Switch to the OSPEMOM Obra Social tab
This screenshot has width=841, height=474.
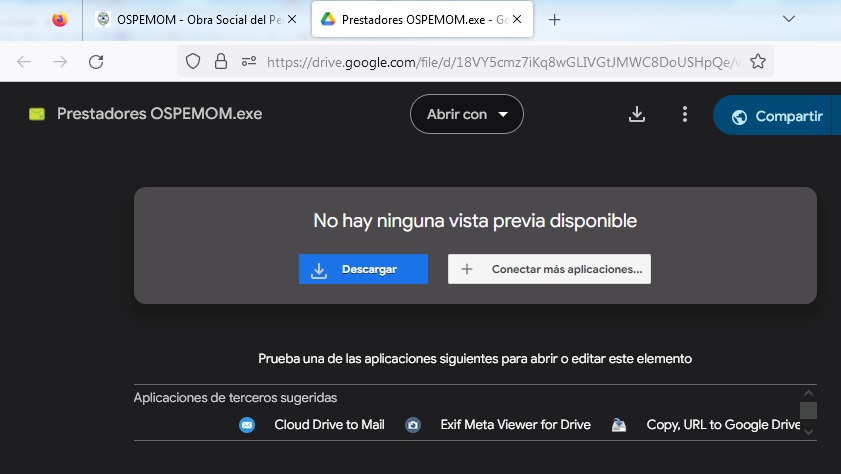click(196, 19)
